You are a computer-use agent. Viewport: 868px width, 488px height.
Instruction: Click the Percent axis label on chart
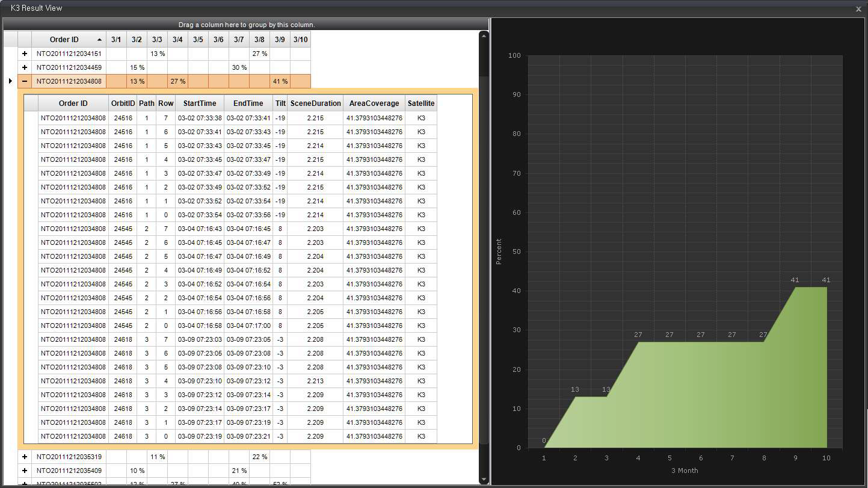click(498, 252)
